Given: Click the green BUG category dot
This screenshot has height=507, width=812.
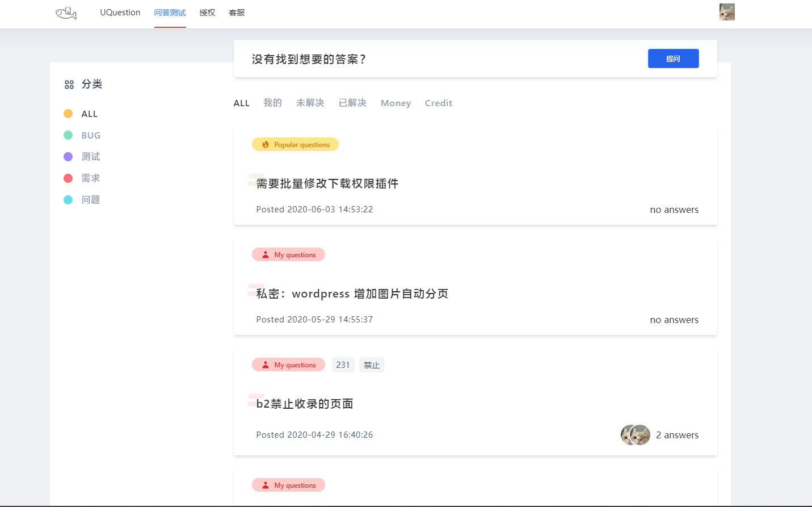Looking at the screenshot, I should [x=68, y=135].
